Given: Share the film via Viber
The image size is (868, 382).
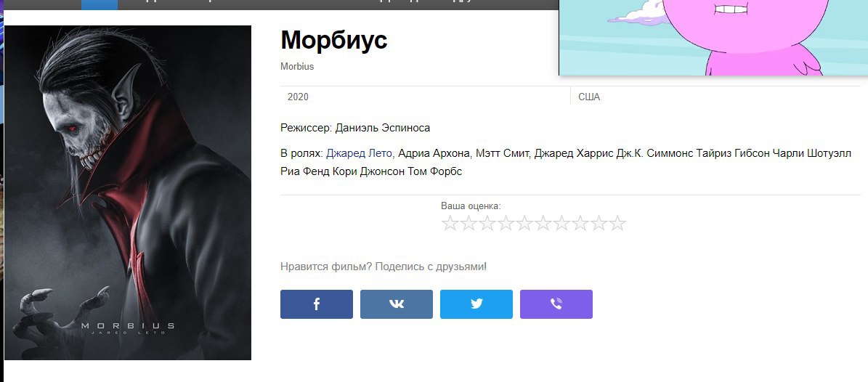Looking at the screenshot, I should coord(556,304).
